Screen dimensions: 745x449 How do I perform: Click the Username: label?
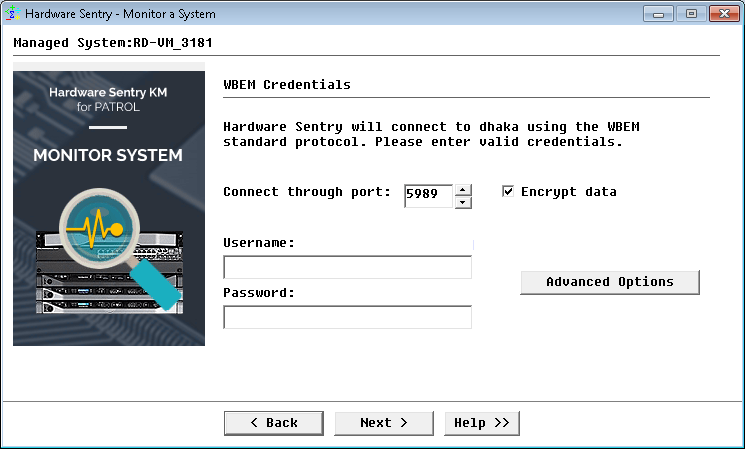(259, 243)
